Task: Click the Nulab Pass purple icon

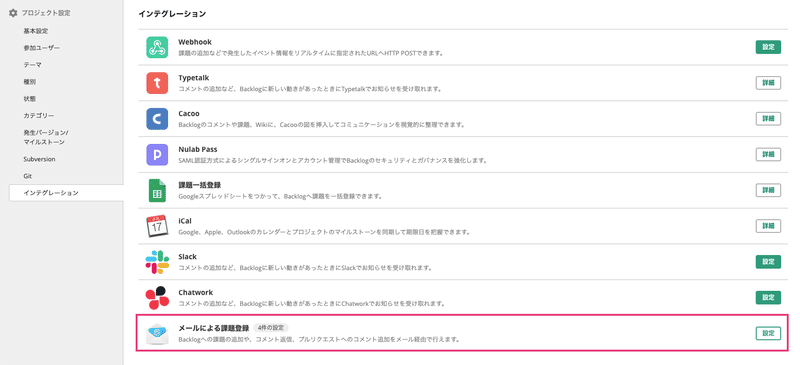Action: pyautogui.click(x=157, y=155)
